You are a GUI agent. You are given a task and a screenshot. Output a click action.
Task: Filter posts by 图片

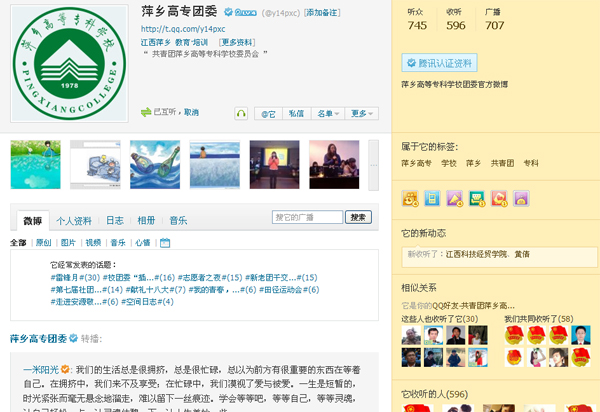click(x=68, y=242)
